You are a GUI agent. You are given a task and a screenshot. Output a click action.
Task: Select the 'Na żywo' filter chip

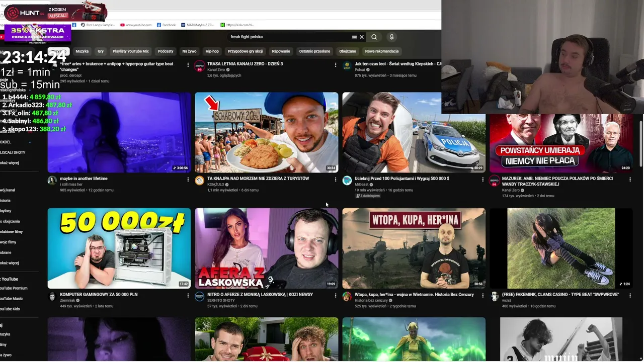click(189, 51)
